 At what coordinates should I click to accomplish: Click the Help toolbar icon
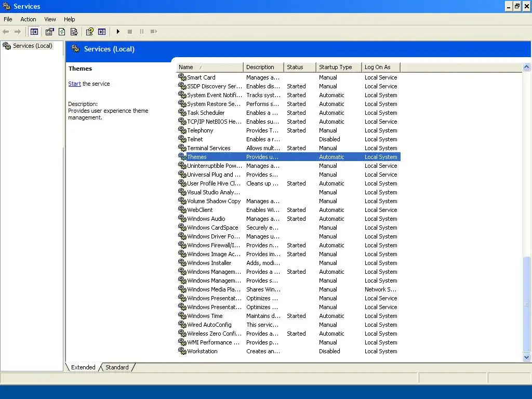(89, 32)
